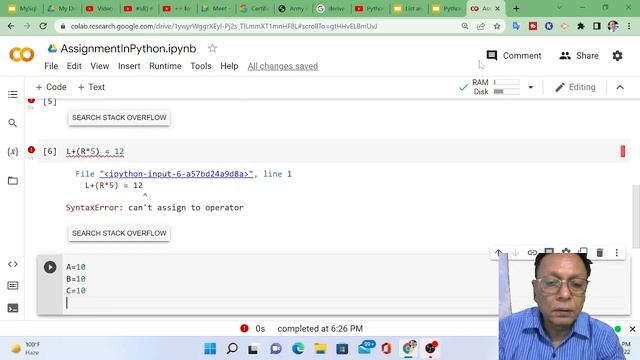Go to Colab home logo
This screenshot has height=360, width=640.
22,54
